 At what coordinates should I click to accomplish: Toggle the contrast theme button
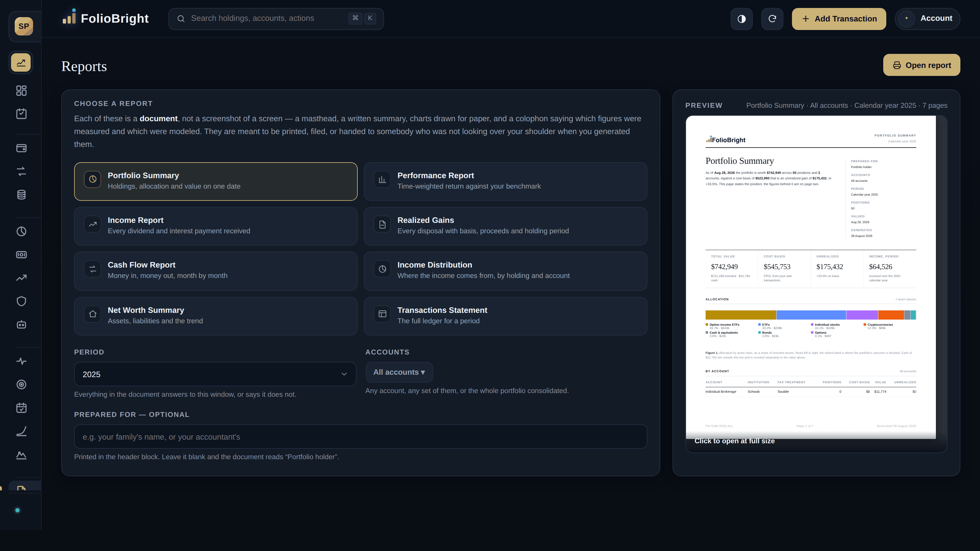(741, 19)
